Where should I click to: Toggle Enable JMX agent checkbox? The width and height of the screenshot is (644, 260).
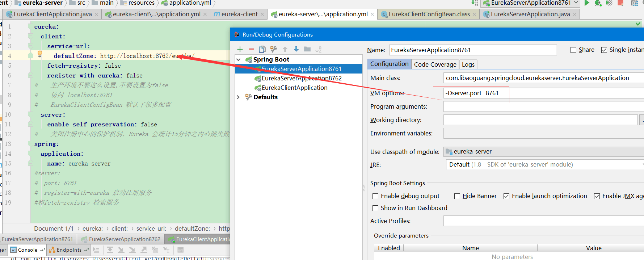(x=597, y=196)
